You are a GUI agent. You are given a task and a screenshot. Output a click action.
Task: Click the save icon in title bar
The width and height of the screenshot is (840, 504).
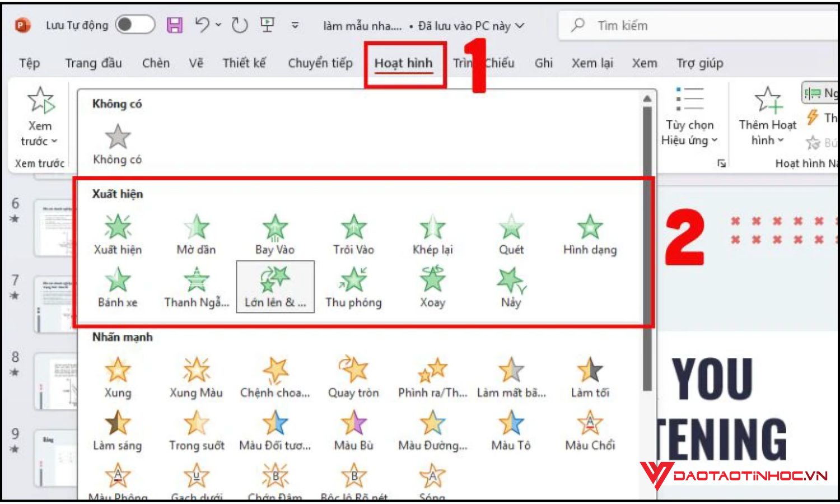click(175, 25)
